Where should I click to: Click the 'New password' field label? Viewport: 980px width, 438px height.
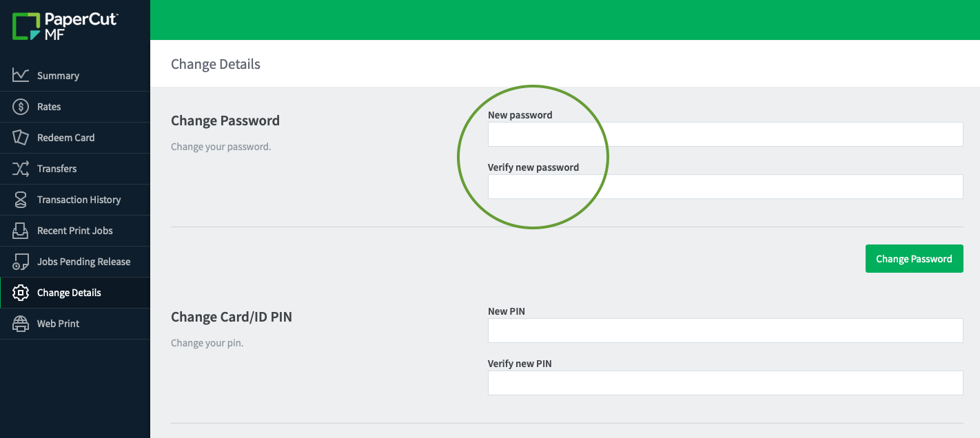point(520,115)
